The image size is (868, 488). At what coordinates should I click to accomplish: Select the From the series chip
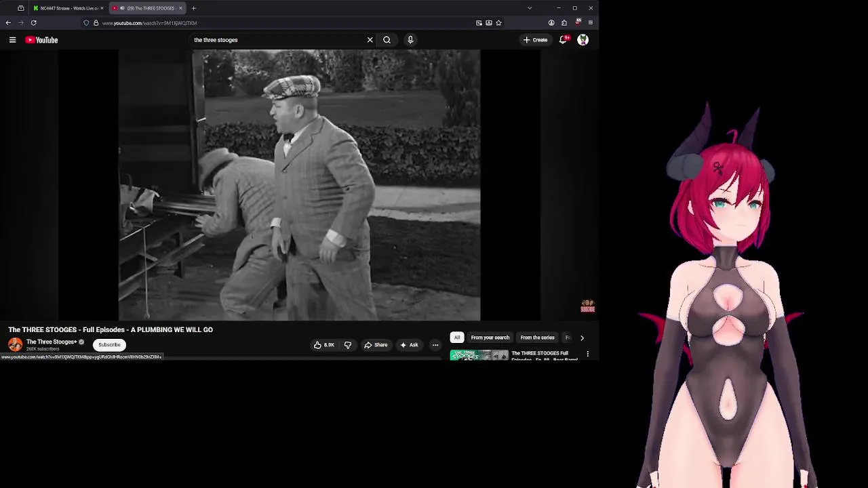point(537,338)
